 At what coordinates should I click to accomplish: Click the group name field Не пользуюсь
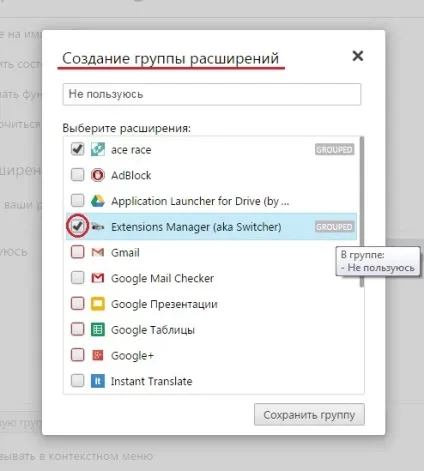pyautogui.click(x=212, y=94)
